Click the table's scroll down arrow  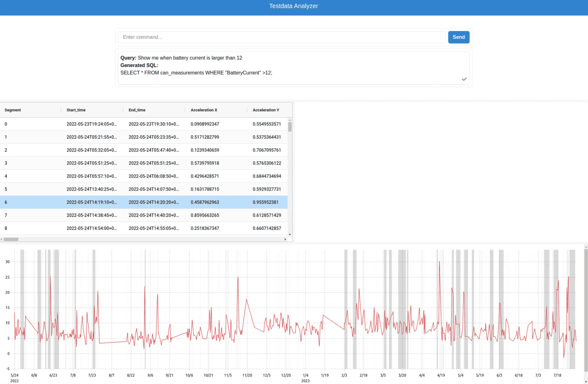click(x=290, y=235)
